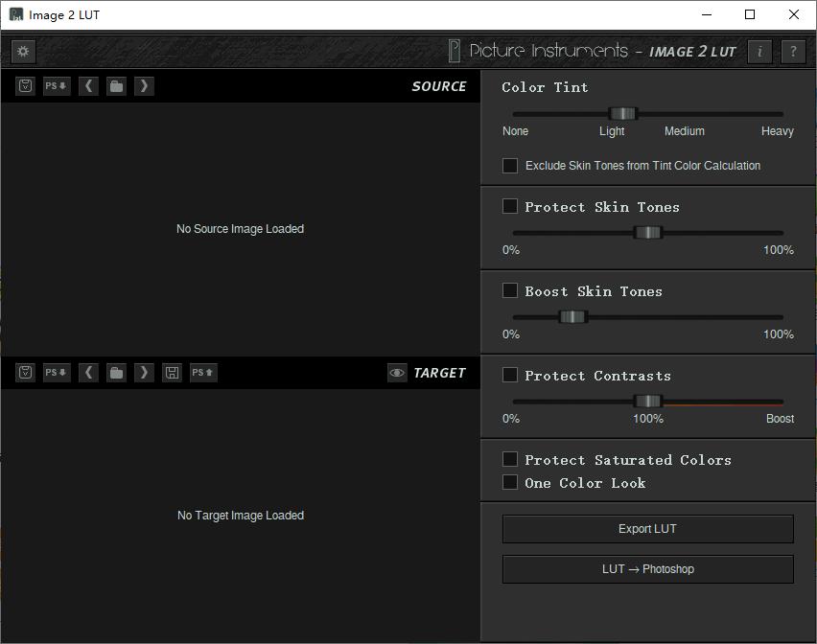Image resolution: width=817 pixels, height=644 pixels.
Task: Click the Protect Contrasts slider handle
Action: 648,401
